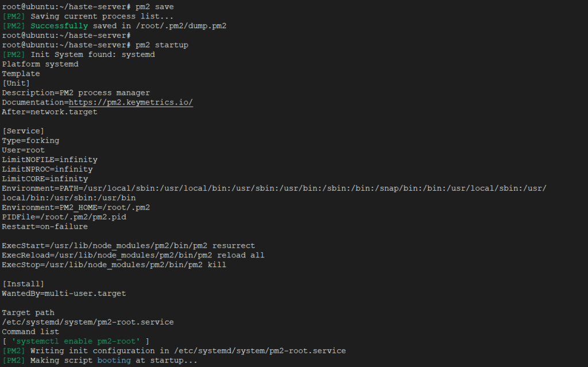Click the ExecReload 'reload all' line
588x367 pixels.
(x=133, y=255)
